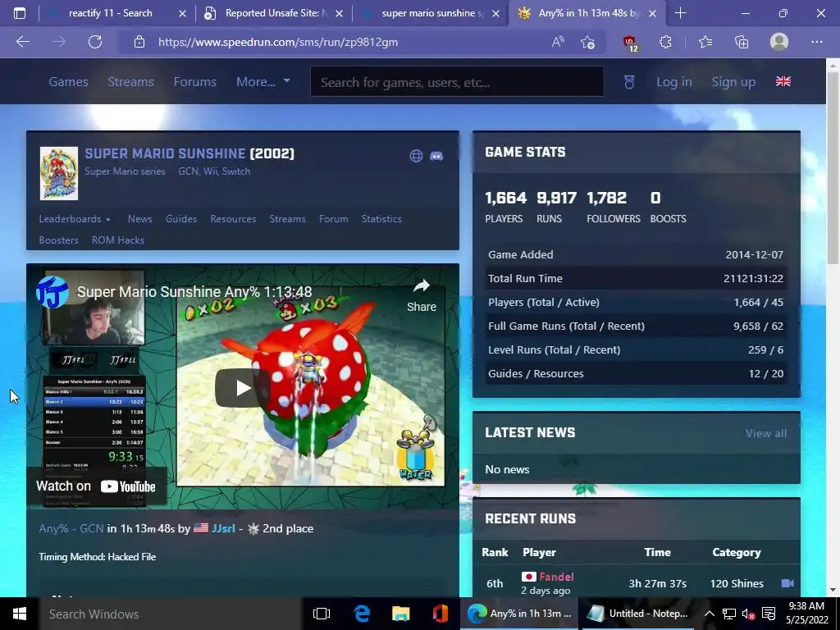Add this page to favorites star icon
Viewport: 840px width, 630px height.
point(587,43)
